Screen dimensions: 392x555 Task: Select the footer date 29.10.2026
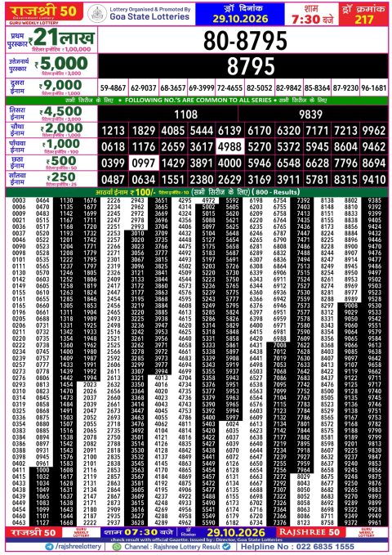(236, 532)
